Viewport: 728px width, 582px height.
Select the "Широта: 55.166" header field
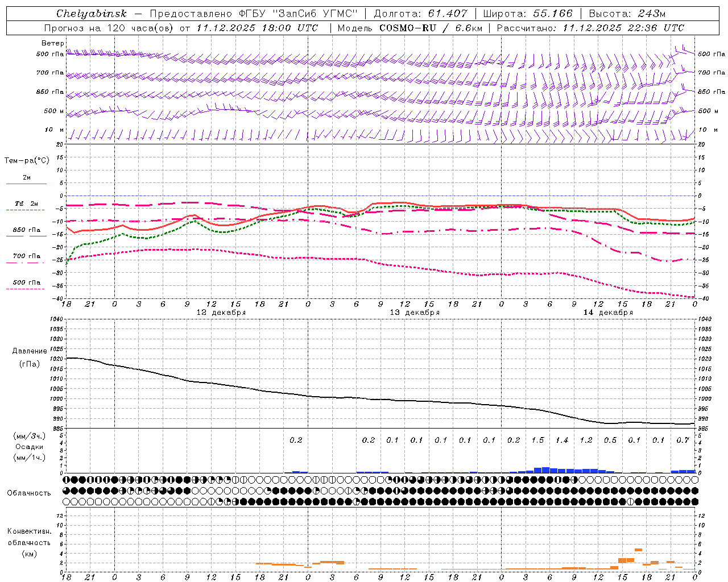pos(528,14)
